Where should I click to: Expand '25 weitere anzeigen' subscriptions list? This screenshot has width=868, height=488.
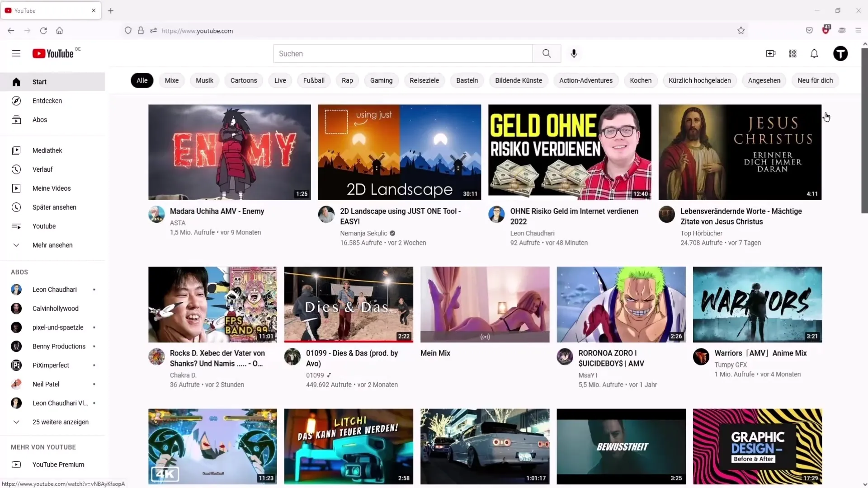pos(60,422)
